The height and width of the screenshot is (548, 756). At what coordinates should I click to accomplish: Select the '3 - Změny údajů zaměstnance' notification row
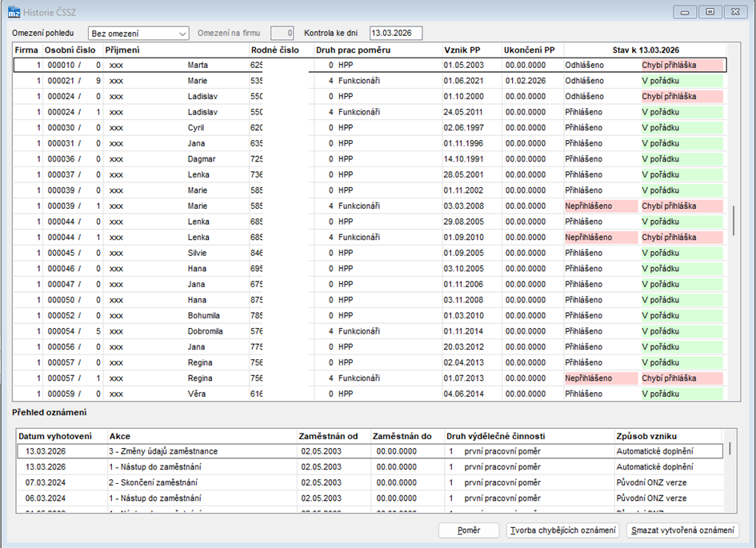pyautogui.click(x=370, y=451)
